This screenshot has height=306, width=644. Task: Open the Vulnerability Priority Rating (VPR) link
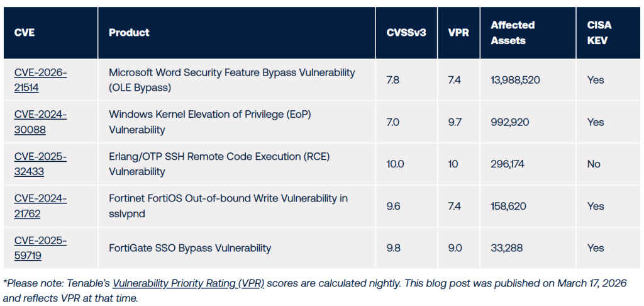point(189,283)
